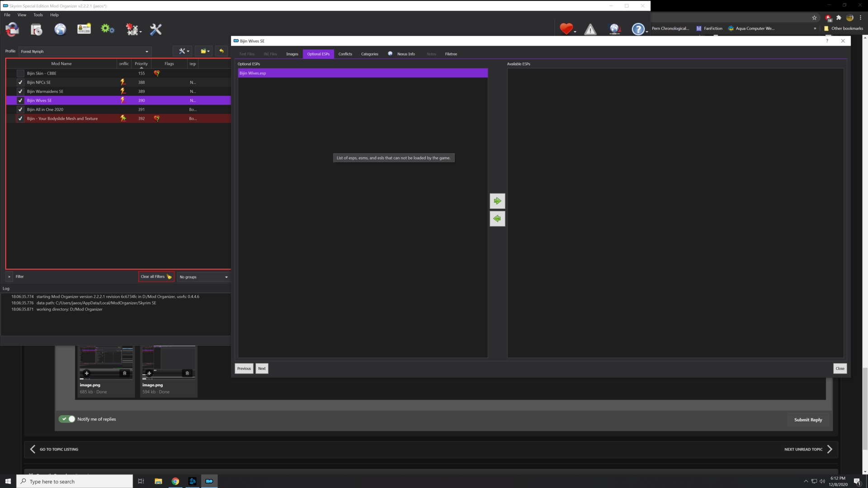This screenshot has height=488, width=868.
Task: Click the install mod from archive icon
Action: [x=36, y=29]
